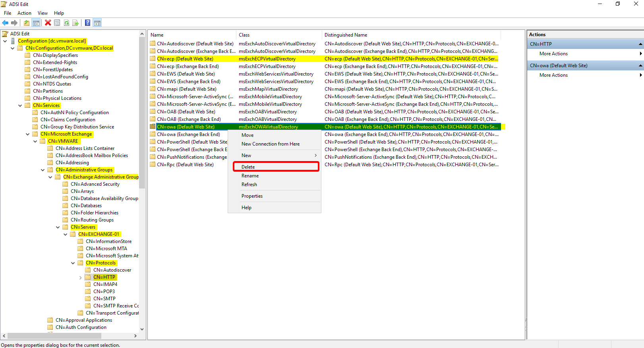Click the Up one level folder icon

[x=26, y=23]
